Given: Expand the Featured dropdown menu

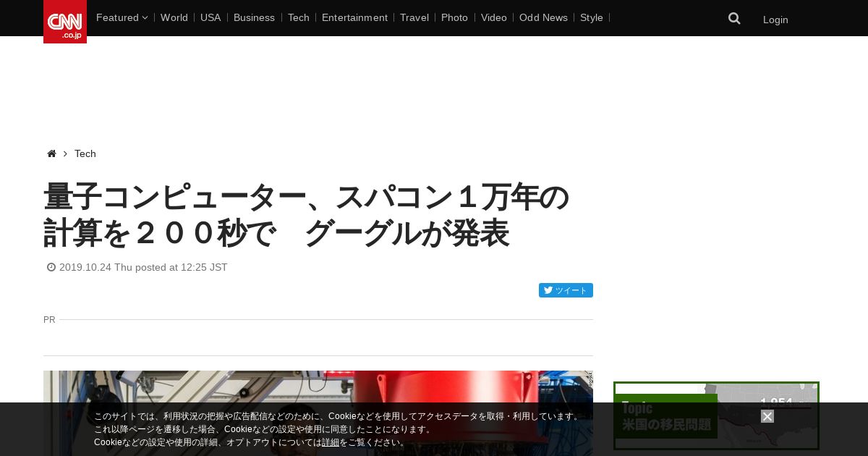Looking at the screenshot, I should coord(122,17).
